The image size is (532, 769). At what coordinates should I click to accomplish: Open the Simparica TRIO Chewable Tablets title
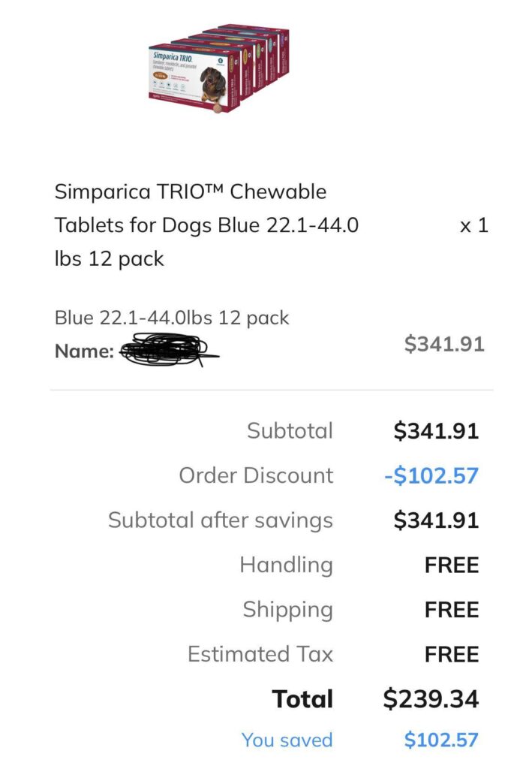click(207, 225)
